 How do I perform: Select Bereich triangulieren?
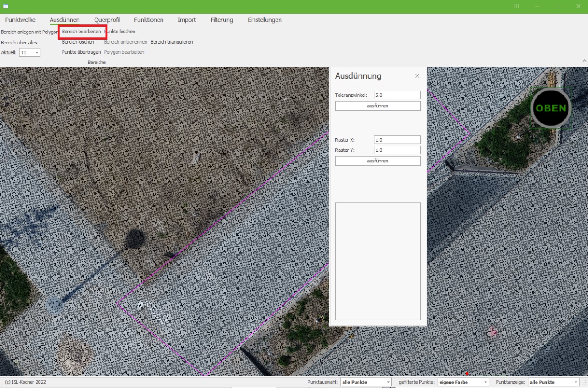tap(172, 42)
